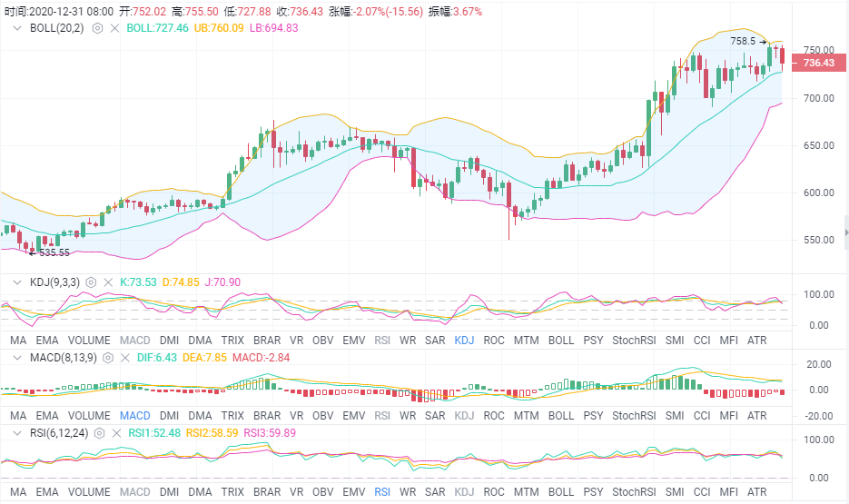Select PSY in RSI panel indicator row
This screenshot has width=849, height=504.
pyautogui.click(x=593, y=491)
